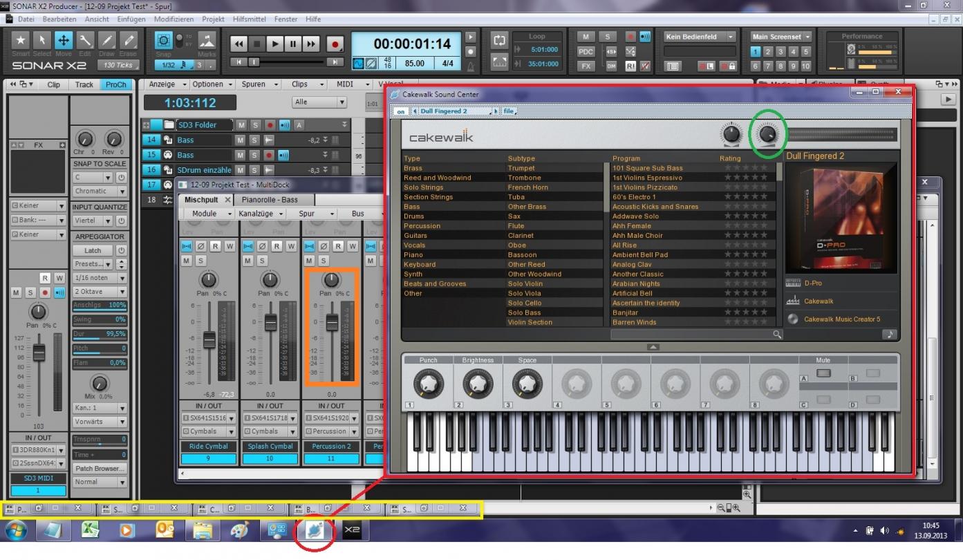Choose program Arabian Nights
This screenshot has height=560, width=963.
pos(636,283)
